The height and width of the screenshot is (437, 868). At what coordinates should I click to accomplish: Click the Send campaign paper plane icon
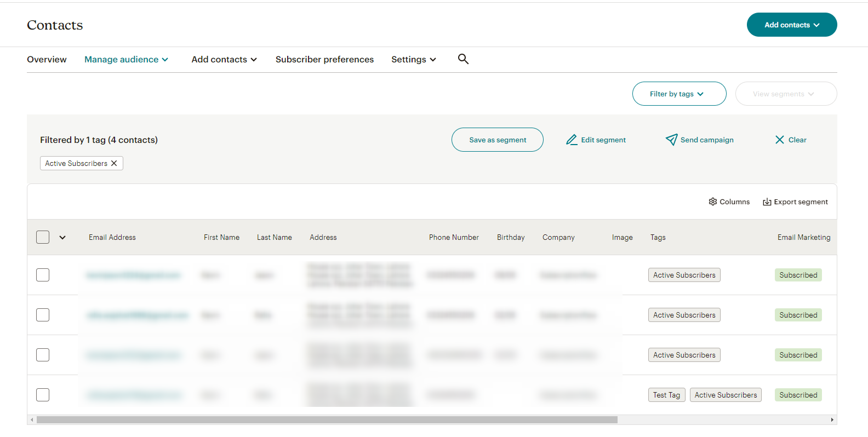(671, 140)
